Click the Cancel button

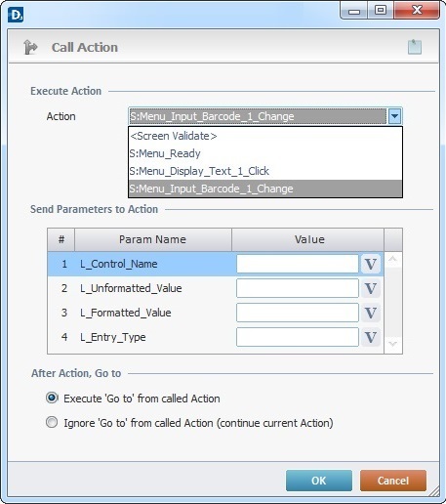[393, 481]
